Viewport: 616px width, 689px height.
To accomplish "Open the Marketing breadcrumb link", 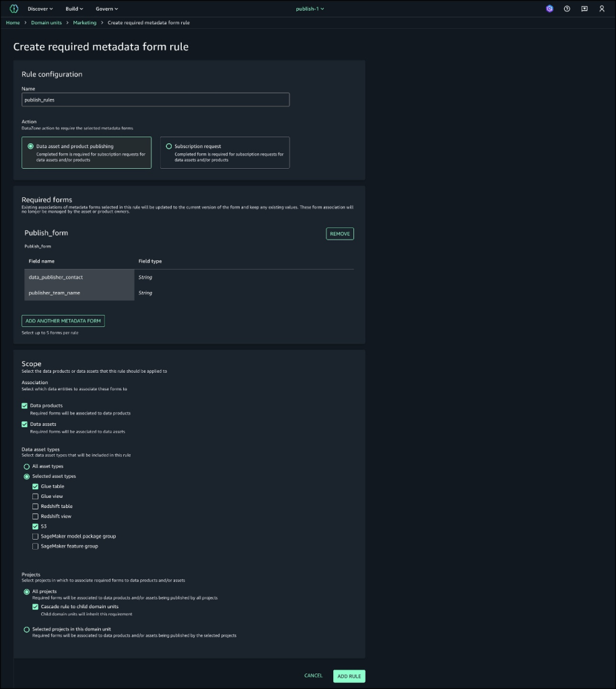I will [85, 23].
